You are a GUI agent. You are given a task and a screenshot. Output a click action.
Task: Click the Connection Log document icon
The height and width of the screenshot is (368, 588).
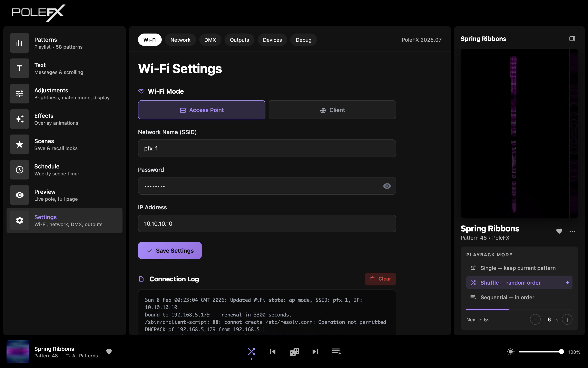pos(141,279)
